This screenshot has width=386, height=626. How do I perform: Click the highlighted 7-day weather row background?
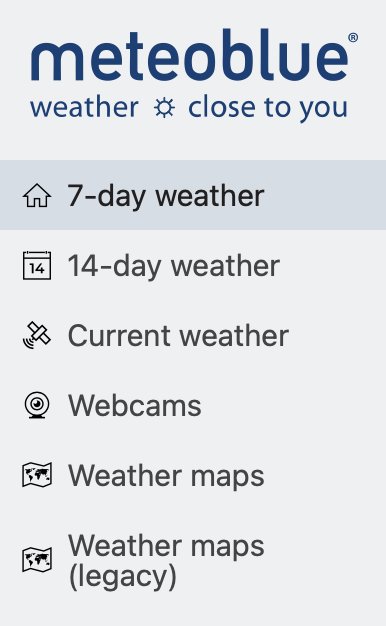click(x=193, y=195)
